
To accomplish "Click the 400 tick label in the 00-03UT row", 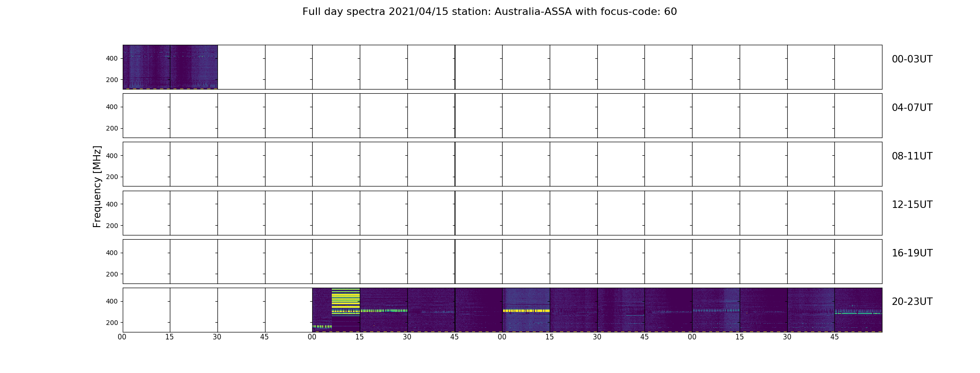I will tap(112, 58).
